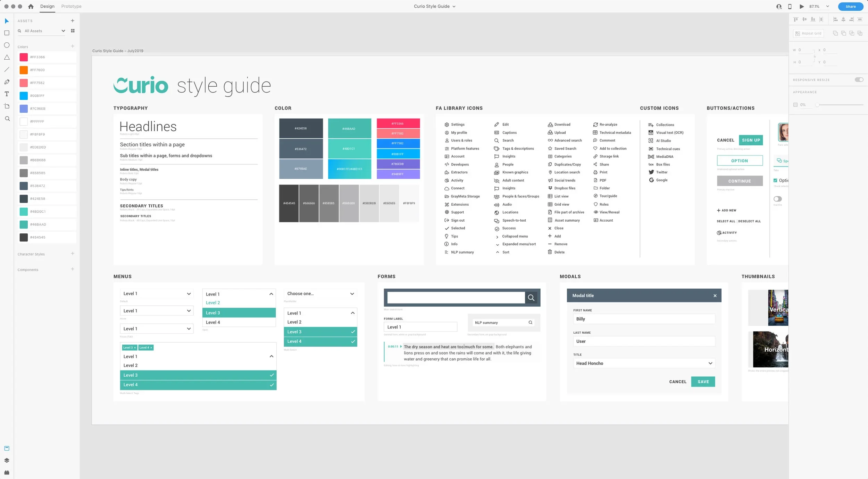Toggle Level 3 checkmark in Multi-Select menu
868x479 pixels.
click(x=353, y=332)
